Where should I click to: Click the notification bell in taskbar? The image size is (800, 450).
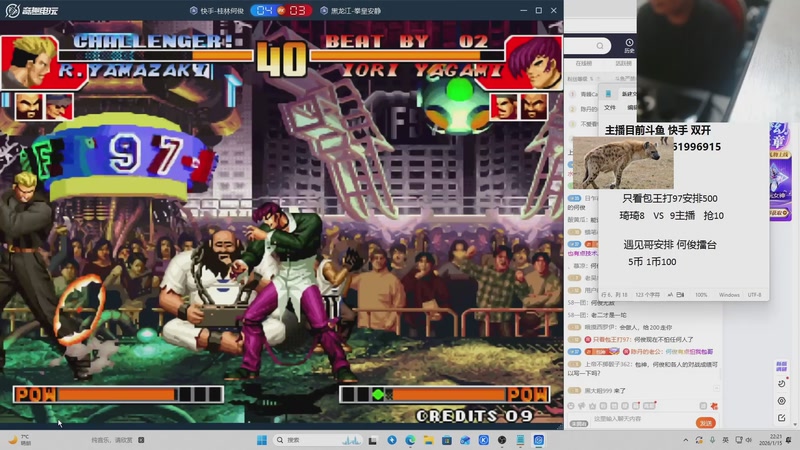789,440
